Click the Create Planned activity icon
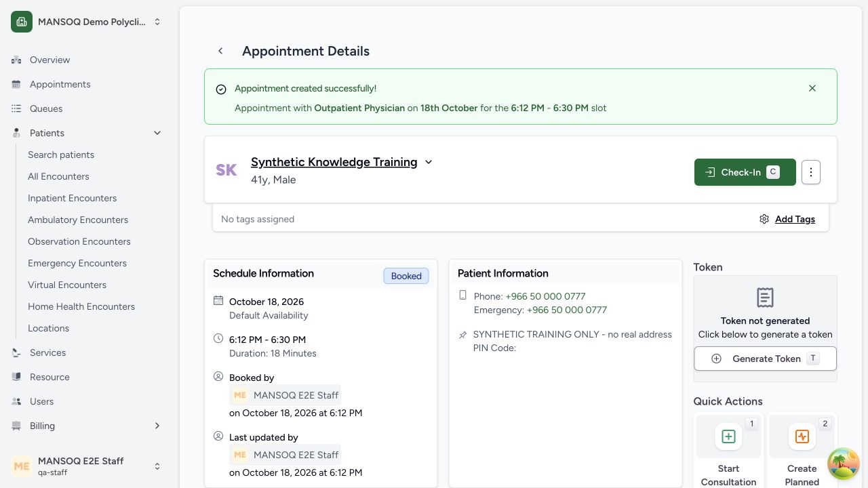 pos(802,436)
